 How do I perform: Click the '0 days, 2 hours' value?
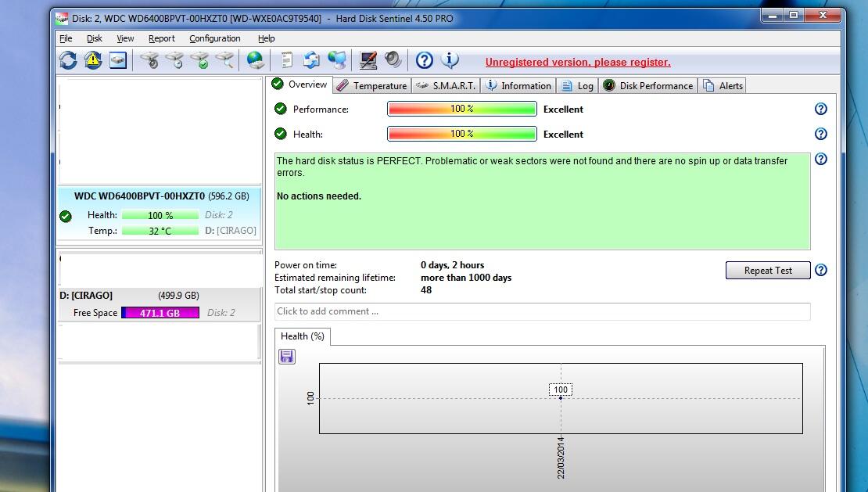click(x=452, y=265)
